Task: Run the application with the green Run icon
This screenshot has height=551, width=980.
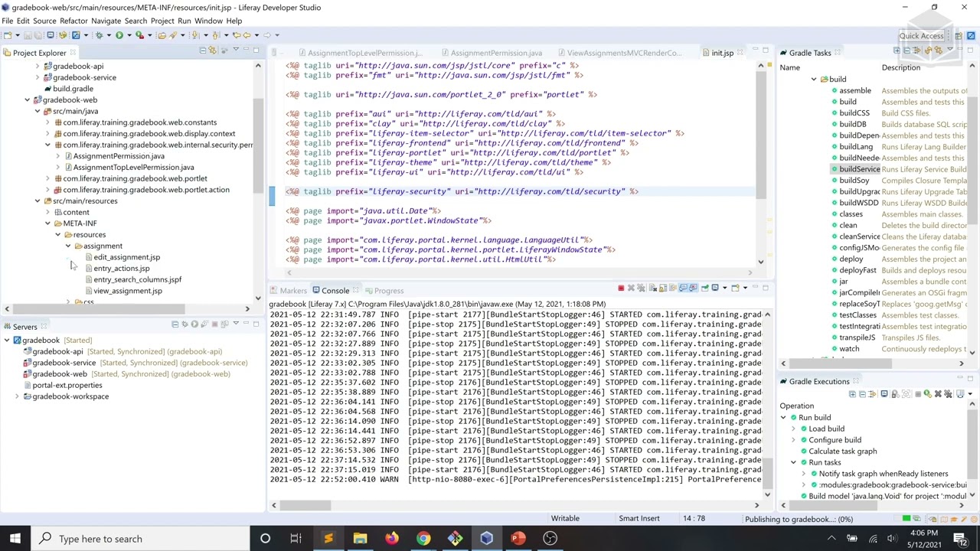Action: pos(119,35)
